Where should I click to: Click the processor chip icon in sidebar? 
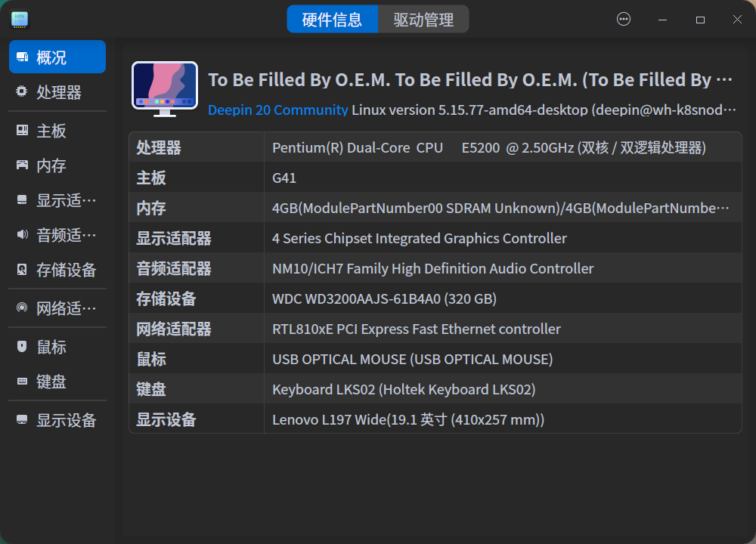tap(22, 92)
